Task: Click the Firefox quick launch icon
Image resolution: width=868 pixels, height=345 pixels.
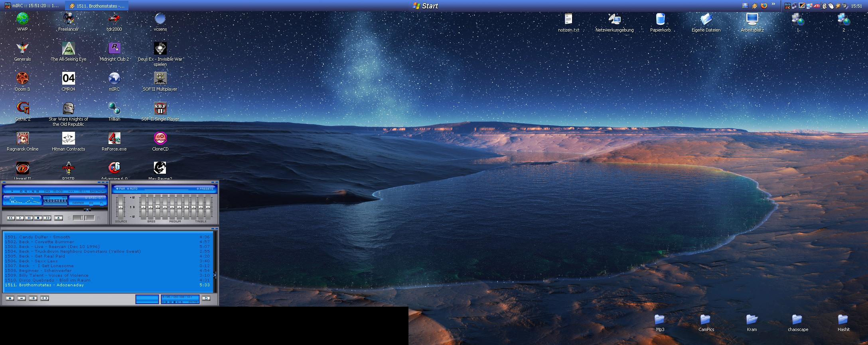Action: point(764,6)
